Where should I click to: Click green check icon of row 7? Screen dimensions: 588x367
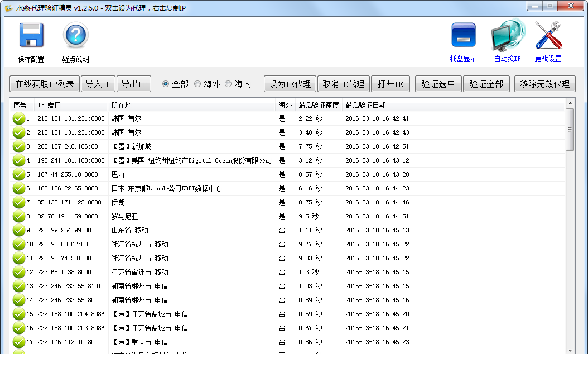(x=19, y=202)
